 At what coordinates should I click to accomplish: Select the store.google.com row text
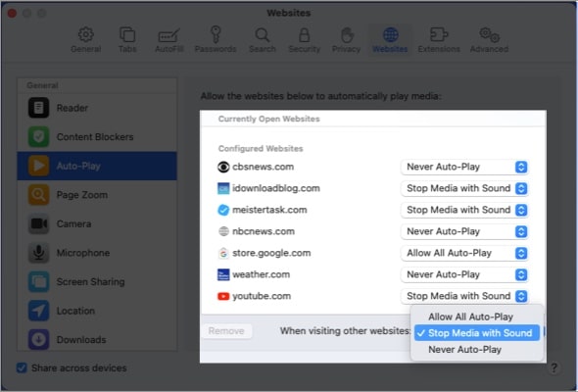271,253
